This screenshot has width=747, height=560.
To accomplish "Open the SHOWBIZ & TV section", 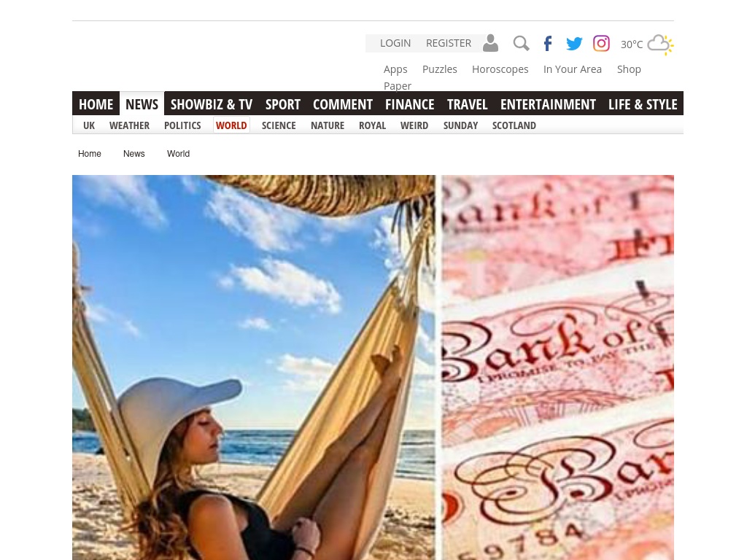I will pyautogui.click(x=212, y=104).
